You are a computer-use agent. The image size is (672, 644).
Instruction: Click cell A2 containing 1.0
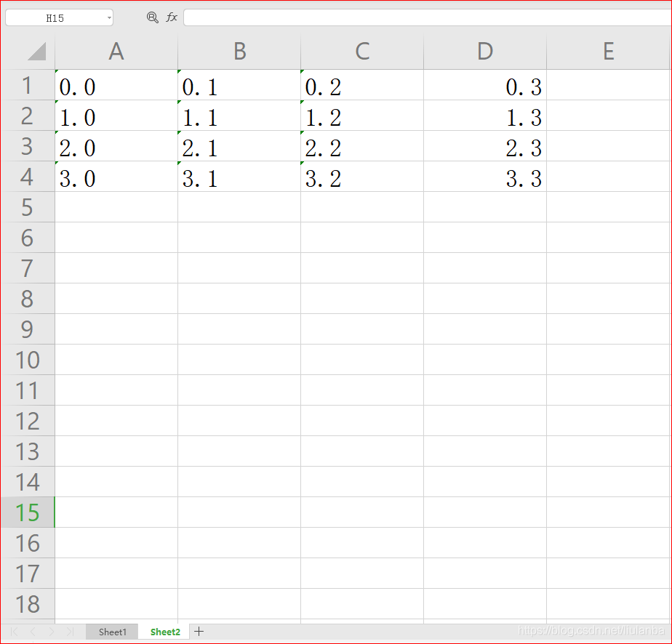[116, 116]
